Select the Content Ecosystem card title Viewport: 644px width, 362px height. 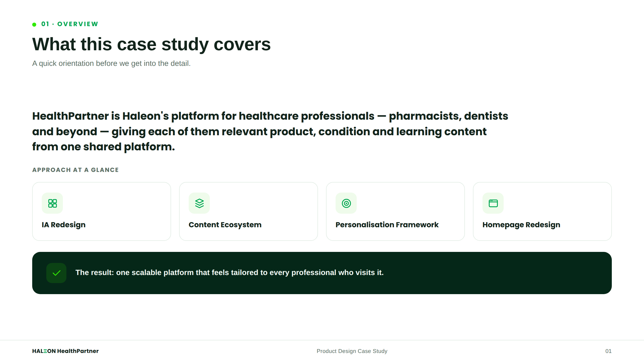[x=225, y=225]
